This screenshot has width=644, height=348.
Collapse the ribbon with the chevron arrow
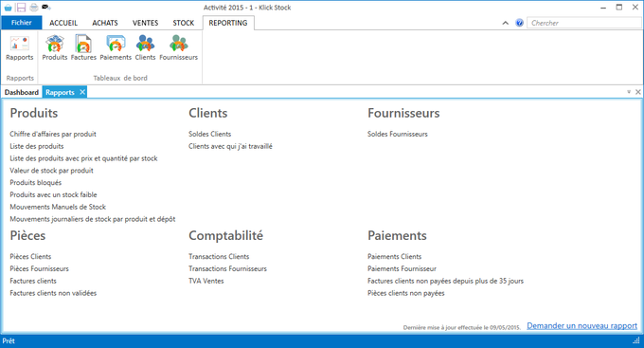506,23
